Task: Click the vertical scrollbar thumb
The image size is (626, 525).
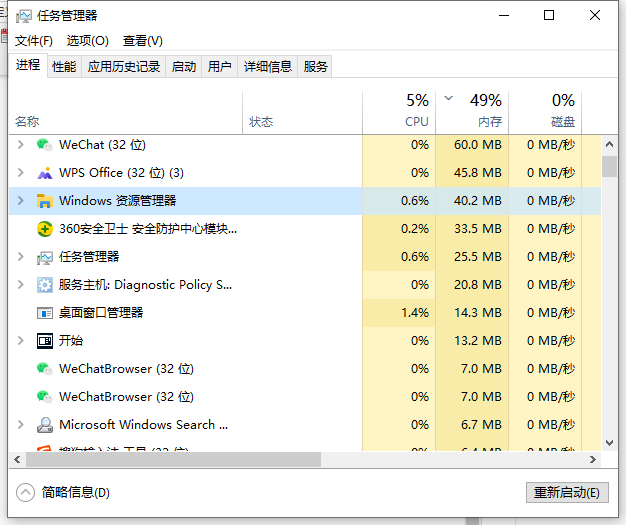Action: 609,166
